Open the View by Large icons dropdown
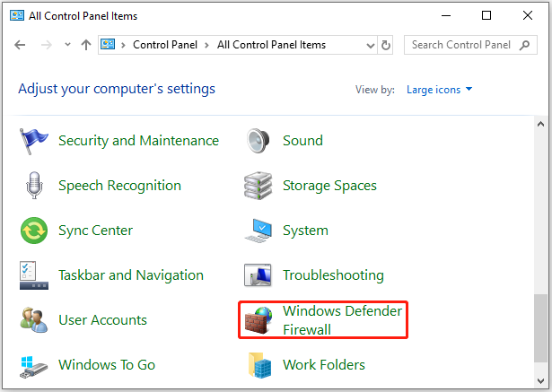 [x=439, y=90]
